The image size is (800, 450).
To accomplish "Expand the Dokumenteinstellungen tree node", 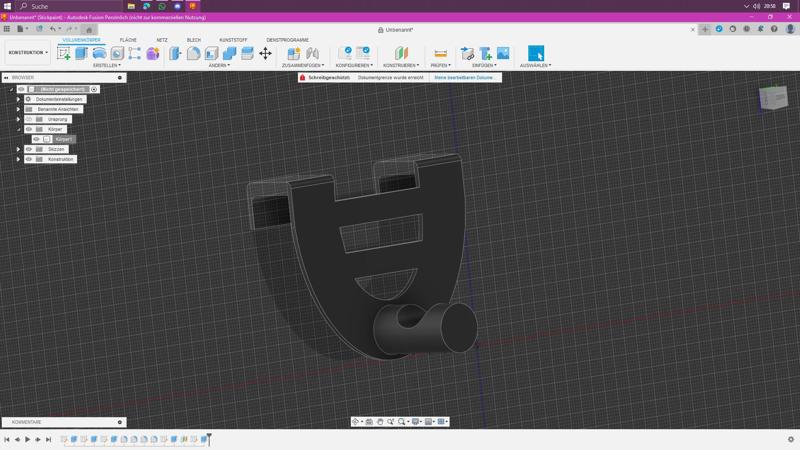I will pos(18,99).
